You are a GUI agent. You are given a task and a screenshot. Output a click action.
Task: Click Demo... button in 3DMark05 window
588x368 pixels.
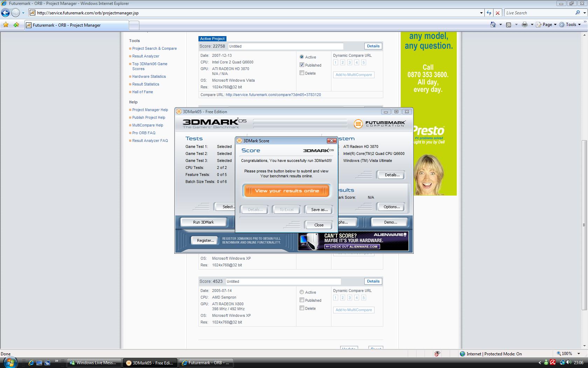click(x=390, y=222)
